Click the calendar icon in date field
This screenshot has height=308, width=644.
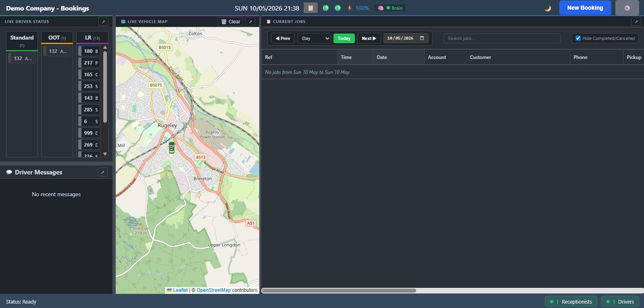(422, 38)
